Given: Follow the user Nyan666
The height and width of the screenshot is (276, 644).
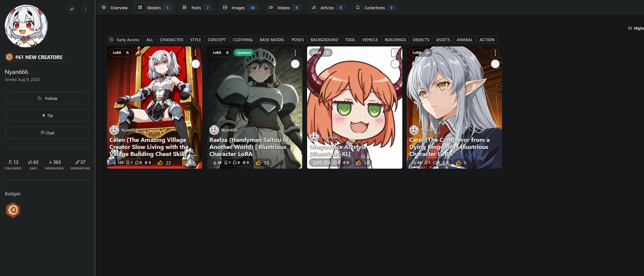Looking at the screenshot, I should point(47,98).
